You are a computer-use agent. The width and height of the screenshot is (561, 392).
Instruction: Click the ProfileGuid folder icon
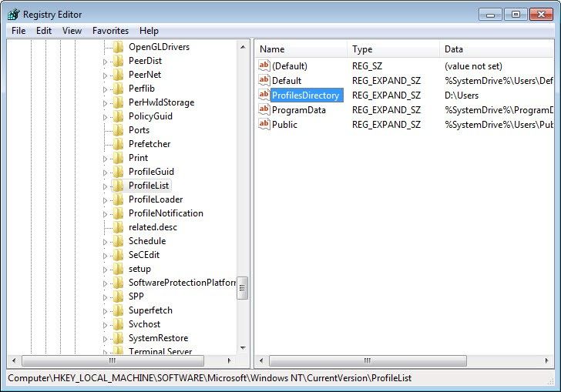(119, 172)
